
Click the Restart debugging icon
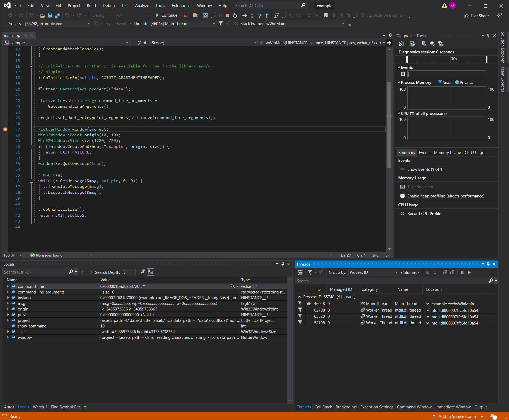coord(234,15)
